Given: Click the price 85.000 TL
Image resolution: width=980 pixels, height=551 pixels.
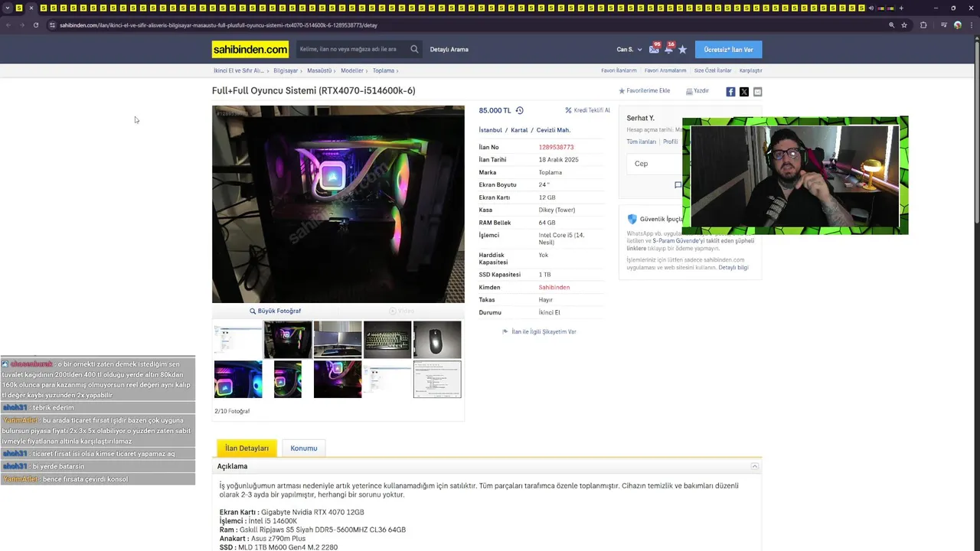Looking at the screenshot, I should (x=495, y=110).
